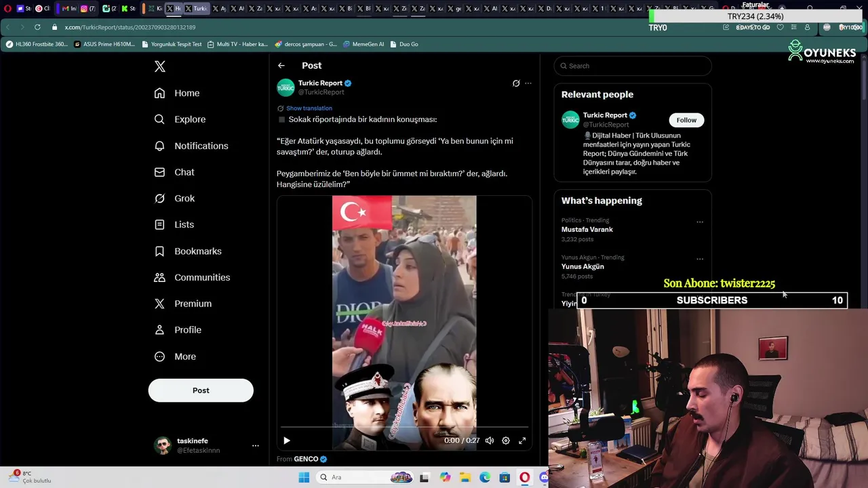This screenshot has width=868, height=488.
Task: Click the Opera taskbar icon
Action: (525, 477)
